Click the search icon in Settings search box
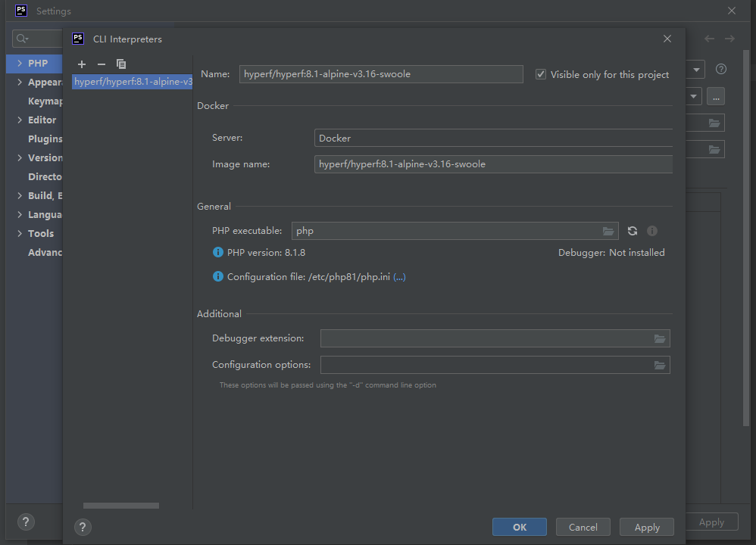Image resolution: width=756 pixels, height=545 pixels. point(22,39)
